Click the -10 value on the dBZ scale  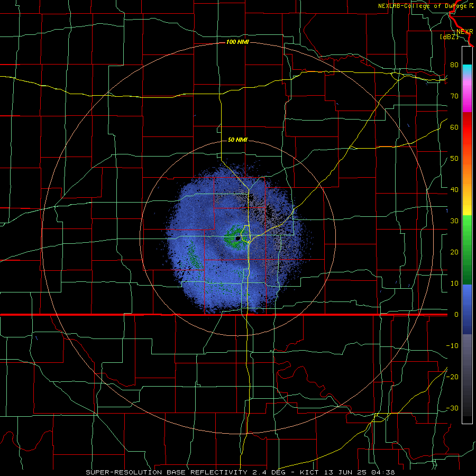(452, 346)
